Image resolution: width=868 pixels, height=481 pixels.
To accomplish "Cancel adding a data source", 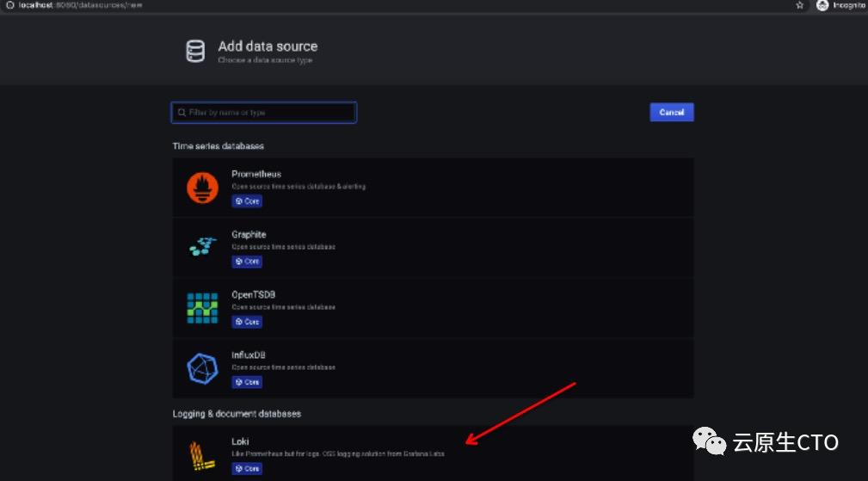I will [x=672, y=113].
